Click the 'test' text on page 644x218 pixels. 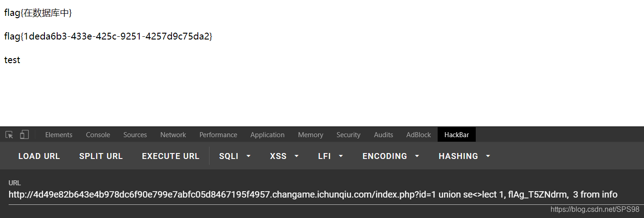12,60
